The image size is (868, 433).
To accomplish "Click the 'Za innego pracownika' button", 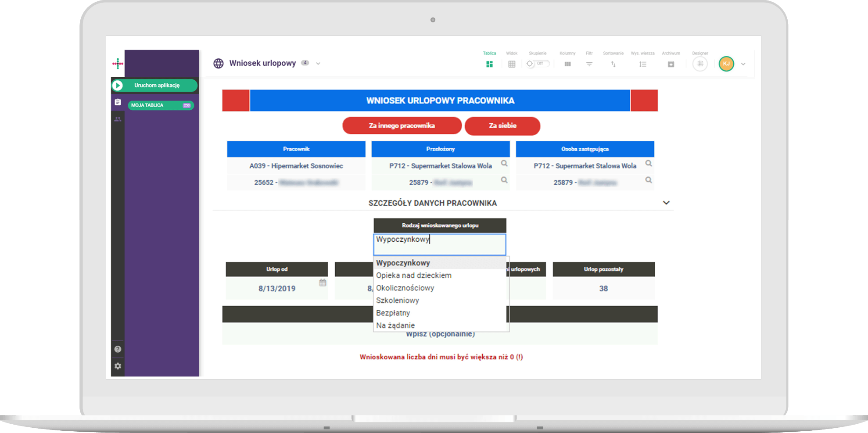I will point(402,126).
